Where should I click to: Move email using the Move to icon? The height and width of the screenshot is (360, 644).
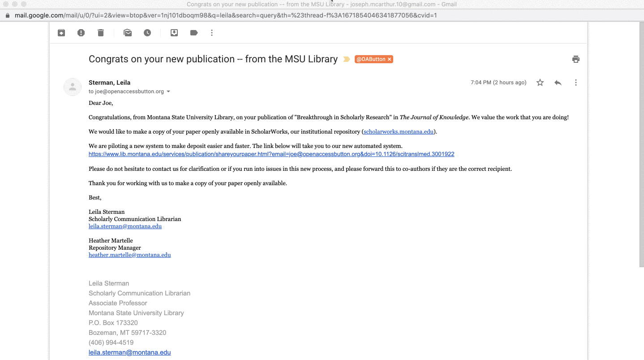[174, 33]
